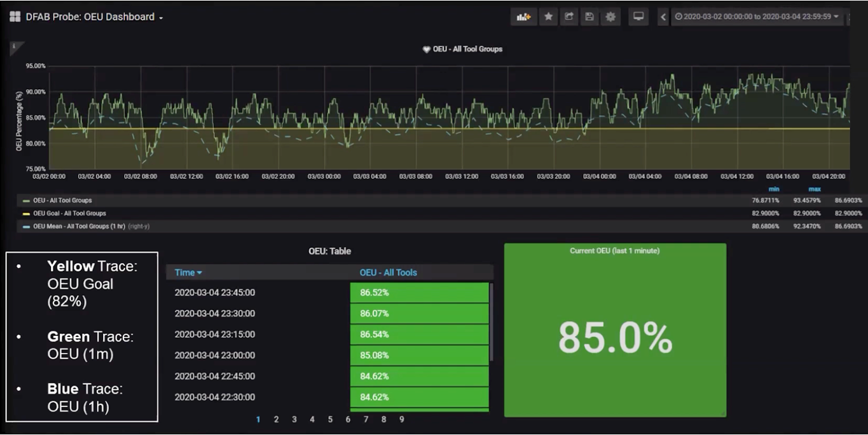This screenshot has width=868, height=435.
Task: Open the 'Current OEU (last 1 minute)' panel menu
Action: [614, 251]
